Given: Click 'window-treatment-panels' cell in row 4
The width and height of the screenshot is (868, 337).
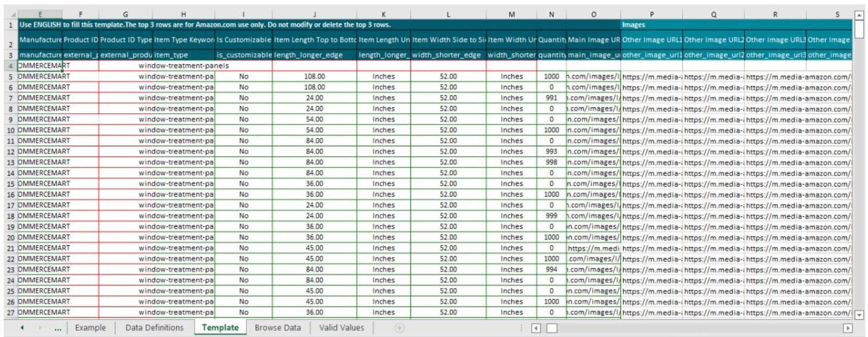Looking at the screenshot, I should (x=184, y=66).
